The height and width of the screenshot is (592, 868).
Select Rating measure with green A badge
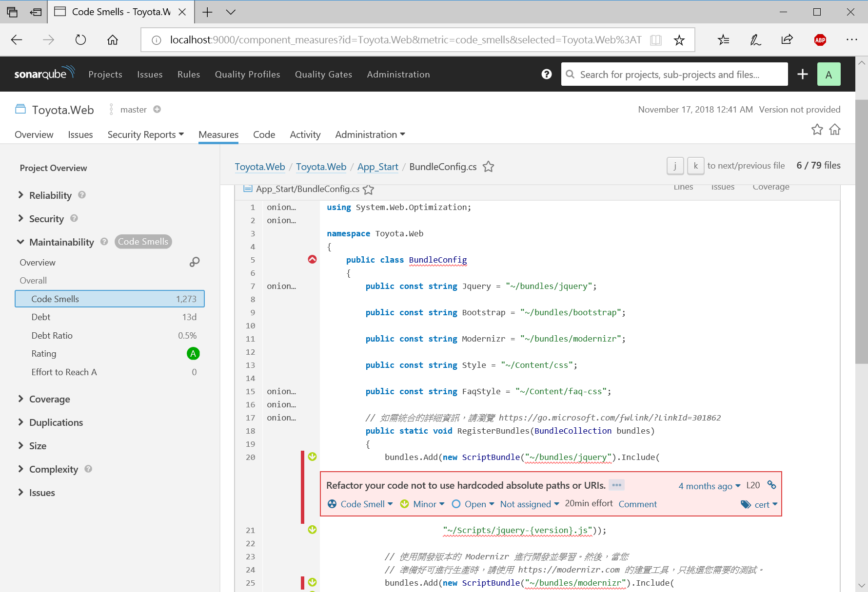coord(110,353)
